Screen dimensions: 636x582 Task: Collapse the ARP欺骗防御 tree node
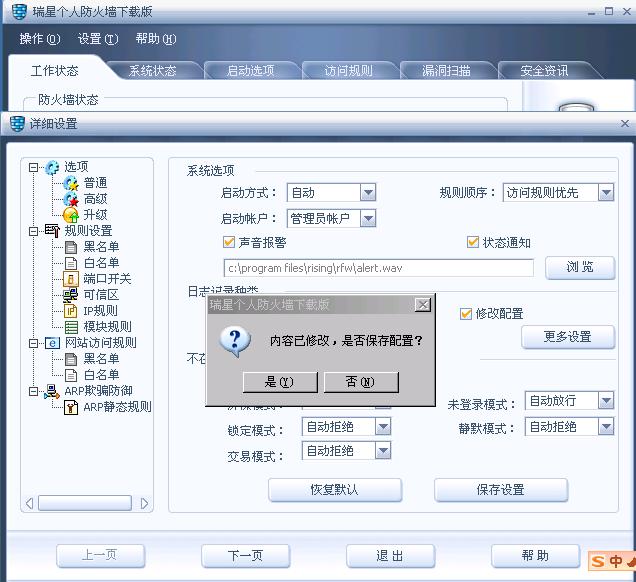(34, 391)
